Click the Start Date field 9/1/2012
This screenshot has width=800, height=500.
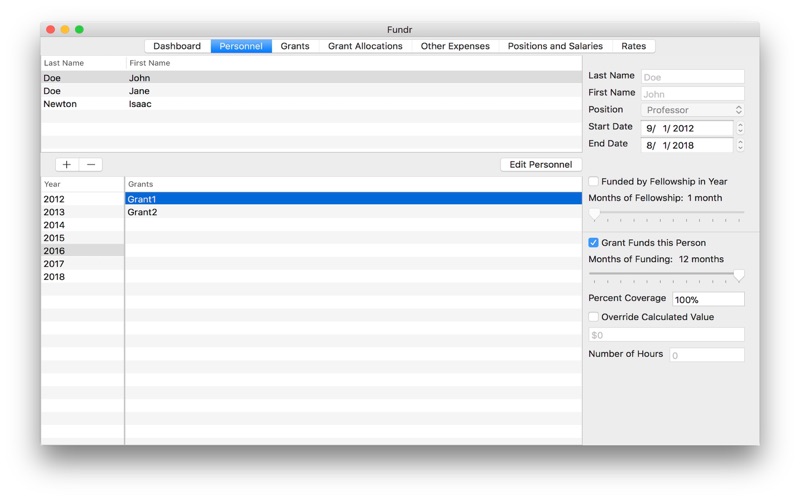pyautogui.click(x=687, y=128)
